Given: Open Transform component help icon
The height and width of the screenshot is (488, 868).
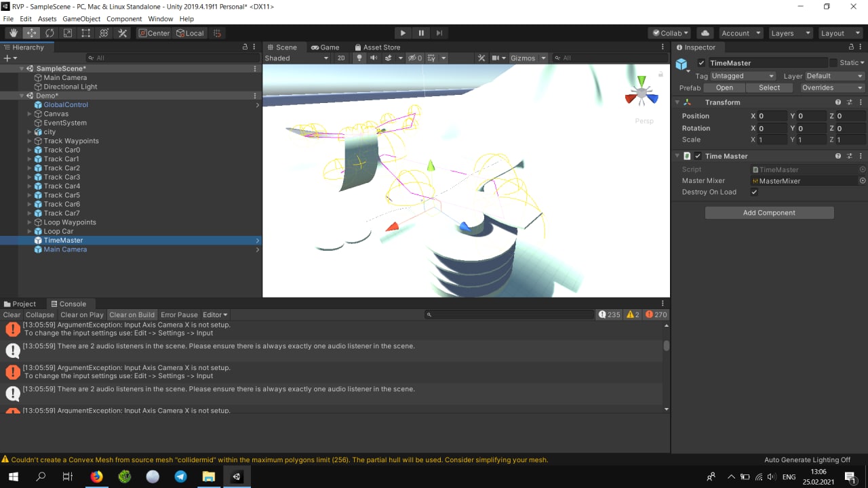Looking at the screenshot, I should [838, 102].
